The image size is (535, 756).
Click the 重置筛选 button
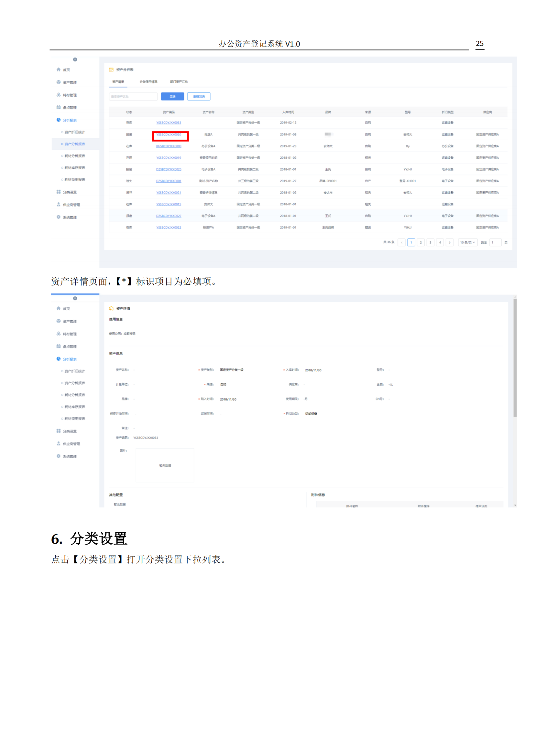[x=199, y=96]
